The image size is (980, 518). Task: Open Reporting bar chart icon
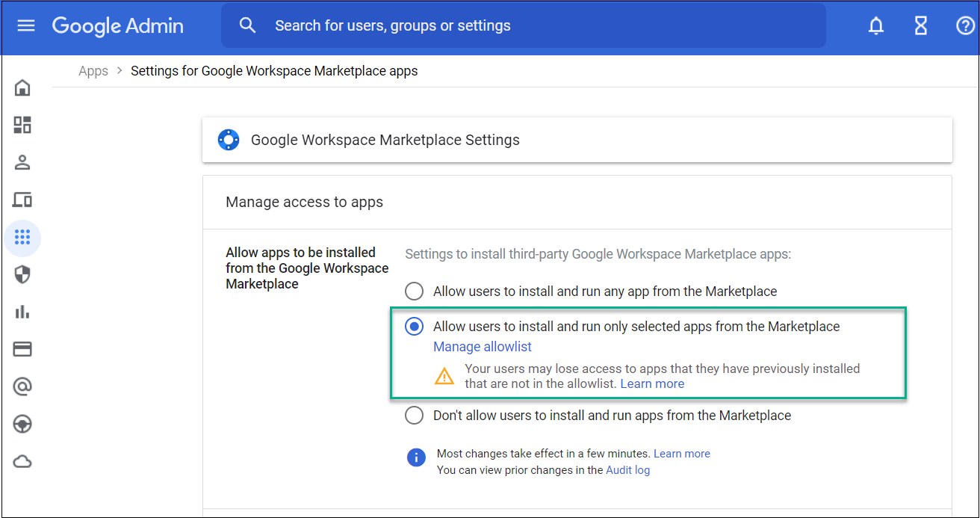[22, 312]
